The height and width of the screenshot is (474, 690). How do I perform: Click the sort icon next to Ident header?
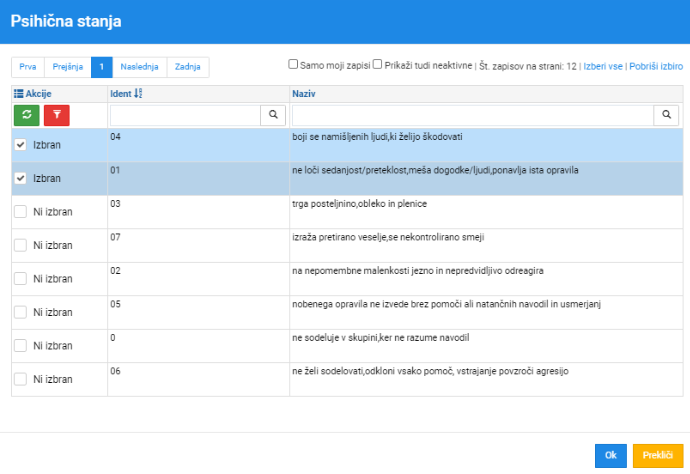138,93
